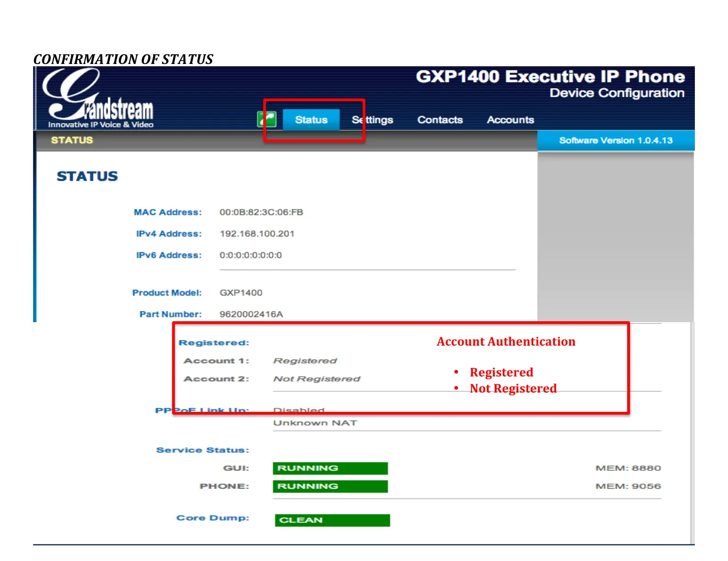Click the Device Configuration subtitle
This screenshot has width=728, height=561.
tap(617, 93)
